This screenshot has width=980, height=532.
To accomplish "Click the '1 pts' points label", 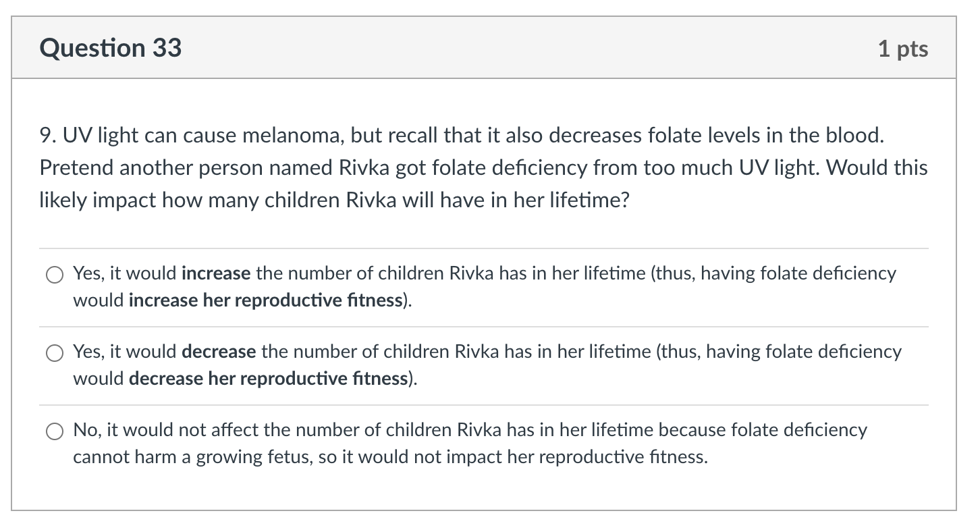I will 903,49.
